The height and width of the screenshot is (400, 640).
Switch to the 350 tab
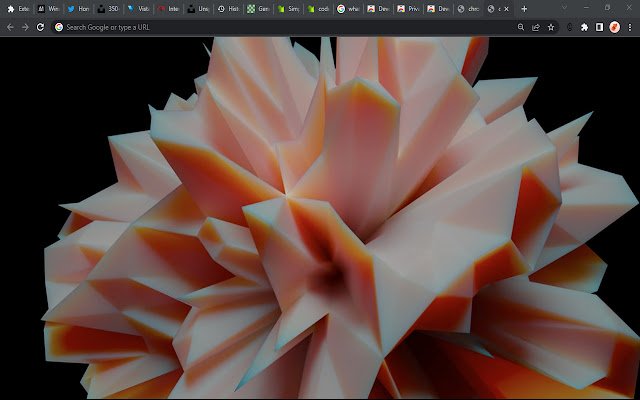tap(109, 9)
